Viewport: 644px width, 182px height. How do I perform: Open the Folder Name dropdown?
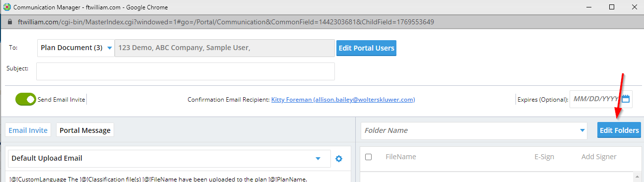click(474, 130)
